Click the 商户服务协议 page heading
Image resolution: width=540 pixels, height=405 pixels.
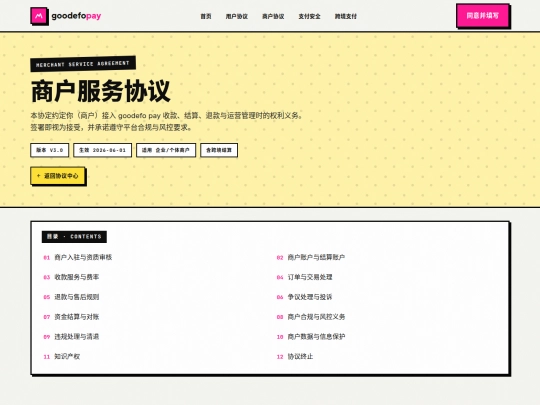pos(101,91)
